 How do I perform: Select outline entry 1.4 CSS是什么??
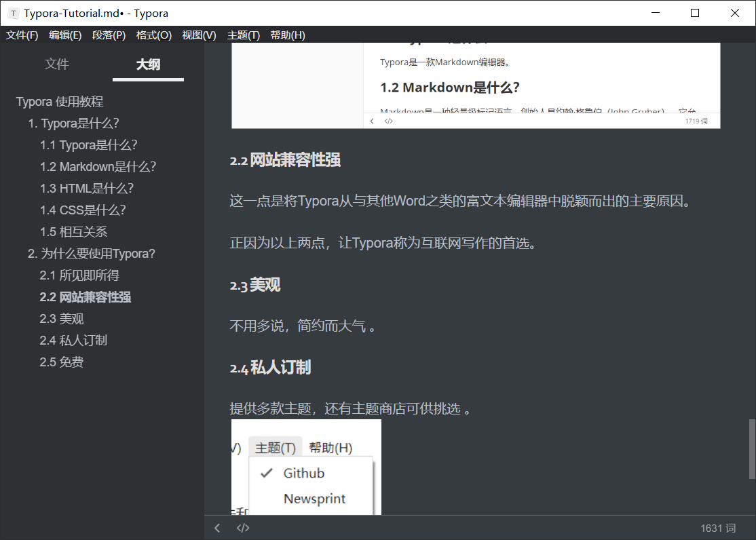(83, 210)
